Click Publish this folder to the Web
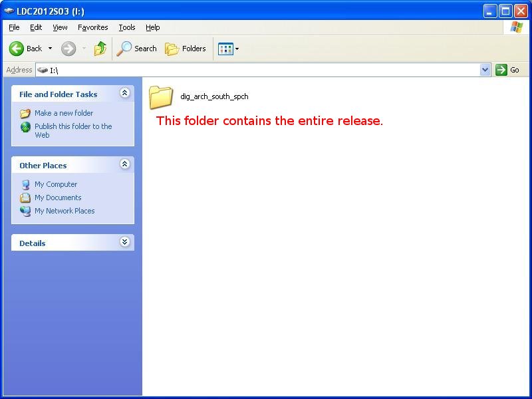 coord(73,130)
